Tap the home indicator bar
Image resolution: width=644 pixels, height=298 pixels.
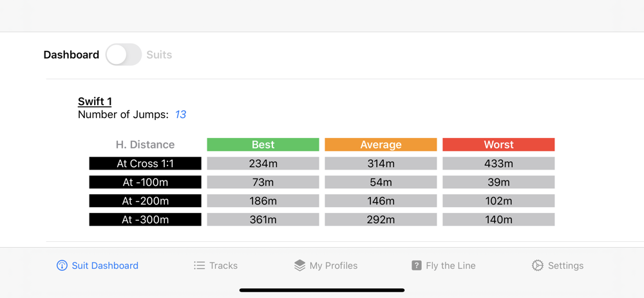point(322,290)
